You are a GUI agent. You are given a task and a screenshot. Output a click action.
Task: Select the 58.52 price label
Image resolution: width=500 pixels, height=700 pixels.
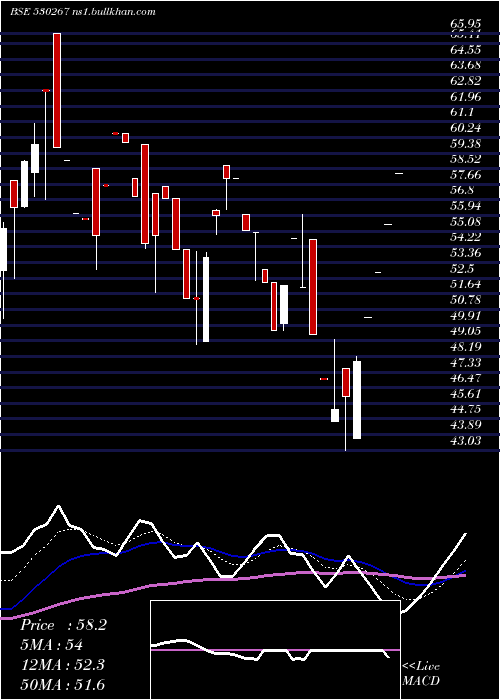coord(466,159)
